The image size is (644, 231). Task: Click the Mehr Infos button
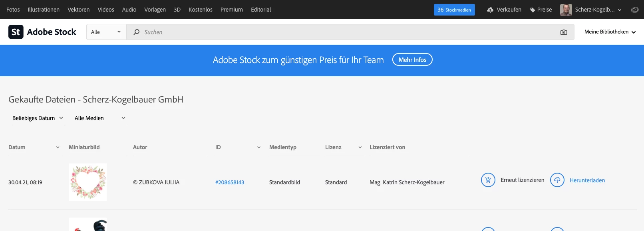412,60
